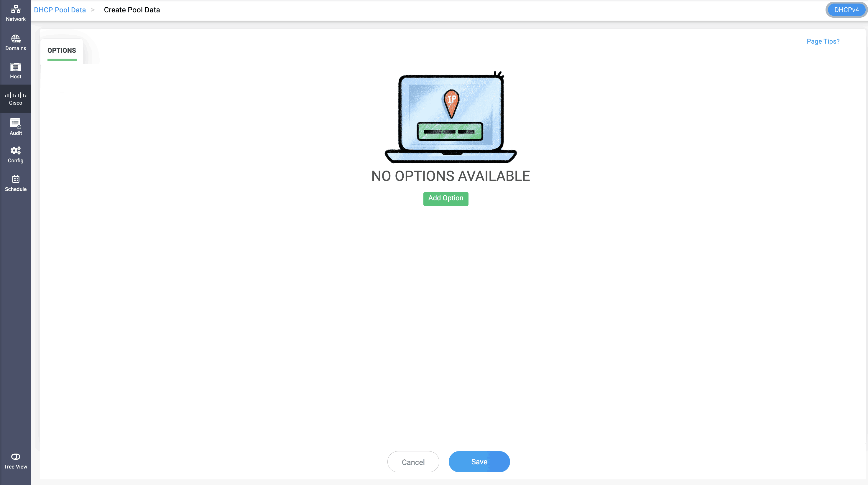Click the green underline beneath OPTIONS

[62, 60]
